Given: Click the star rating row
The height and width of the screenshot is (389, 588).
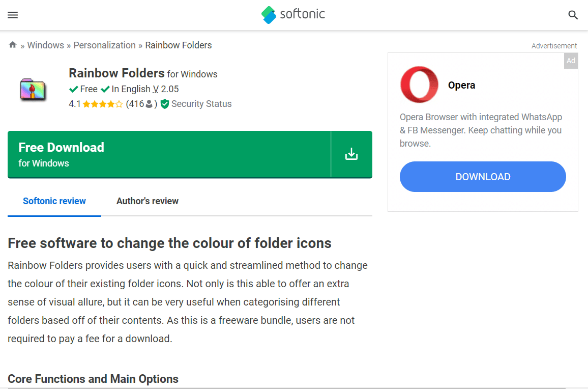Looking at the screenshot, I should 102,104.
